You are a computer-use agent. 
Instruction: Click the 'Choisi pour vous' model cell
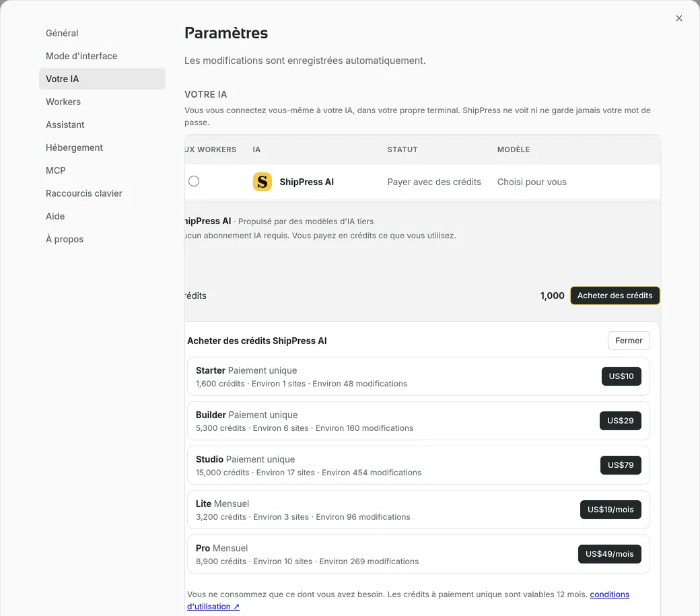click(x=532, y=182)
